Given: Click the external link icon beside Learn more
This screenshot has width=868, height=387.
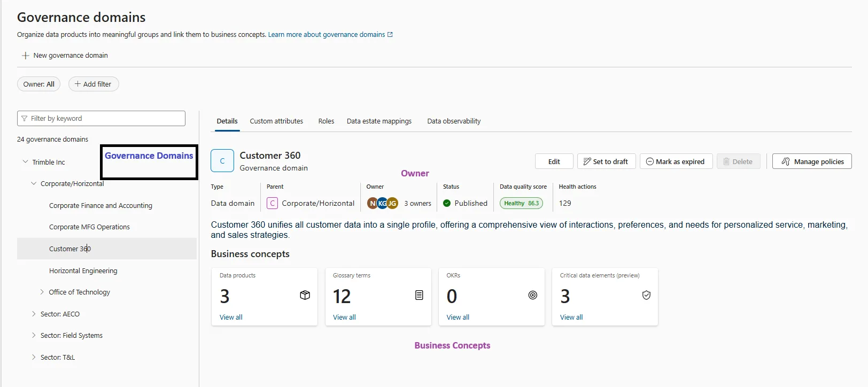Looking at the screenshot, I should [x=390, y=35].
